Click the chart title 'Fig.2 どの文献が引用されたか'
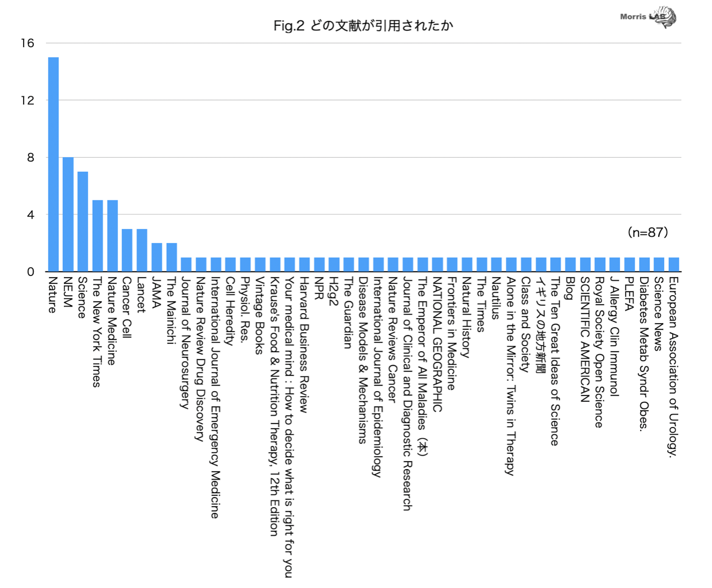 pyautogui.click(x=363, y=25)
